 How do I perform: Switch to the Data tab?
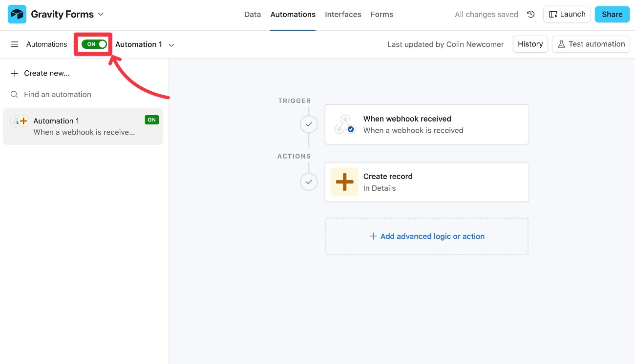tap(252, 14)
